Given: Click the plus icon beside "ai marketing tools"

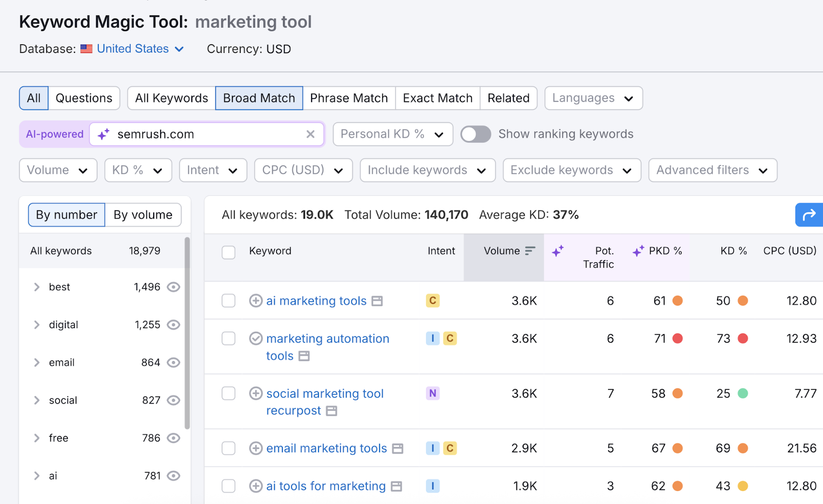Looking at the screenshot, I should click(x=256, y=300).
